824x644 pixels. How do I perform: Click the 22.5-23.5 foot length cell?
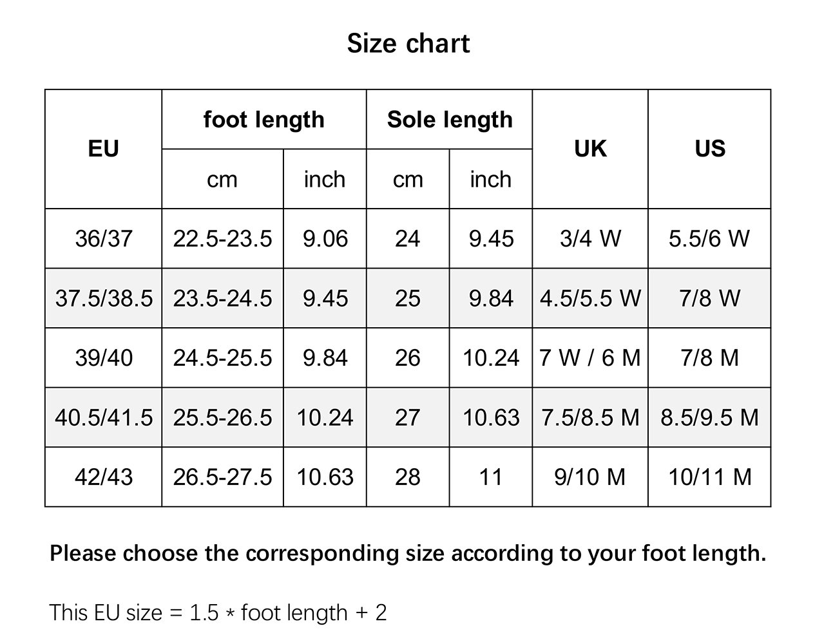(222, 239)
